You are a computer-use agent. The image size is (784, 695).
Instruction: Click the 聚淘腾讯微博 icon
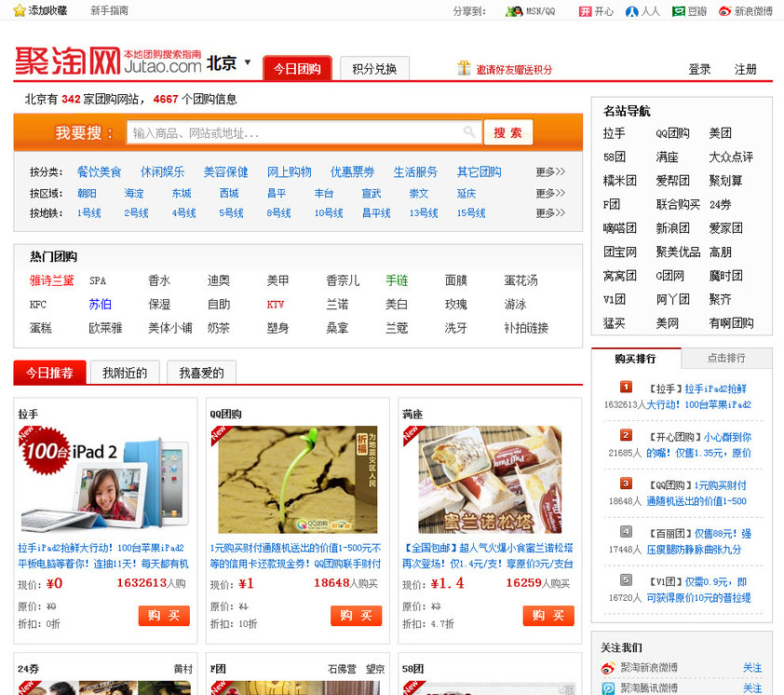[x=608, y=688]
